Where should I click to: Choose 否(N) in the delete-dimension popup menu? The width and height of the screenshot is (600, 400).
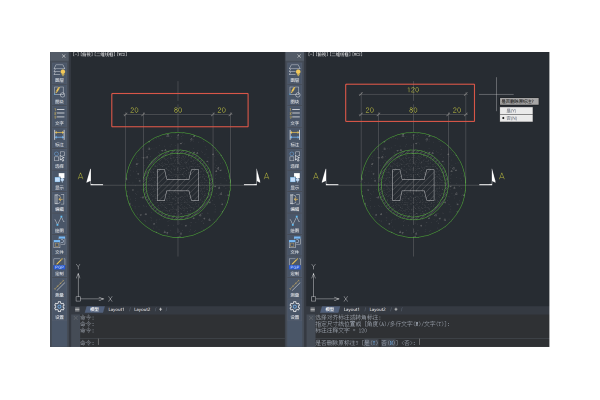pos(516,118)
